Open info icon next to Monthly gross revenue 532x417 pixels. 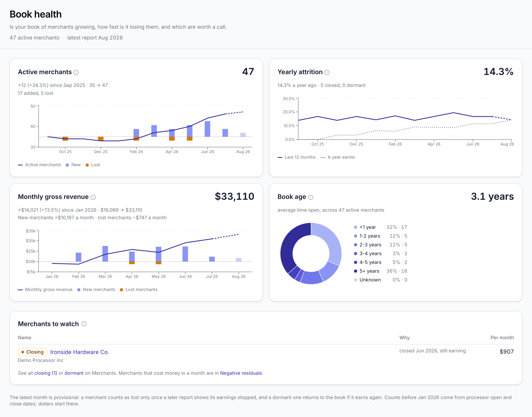click(93, 197)
